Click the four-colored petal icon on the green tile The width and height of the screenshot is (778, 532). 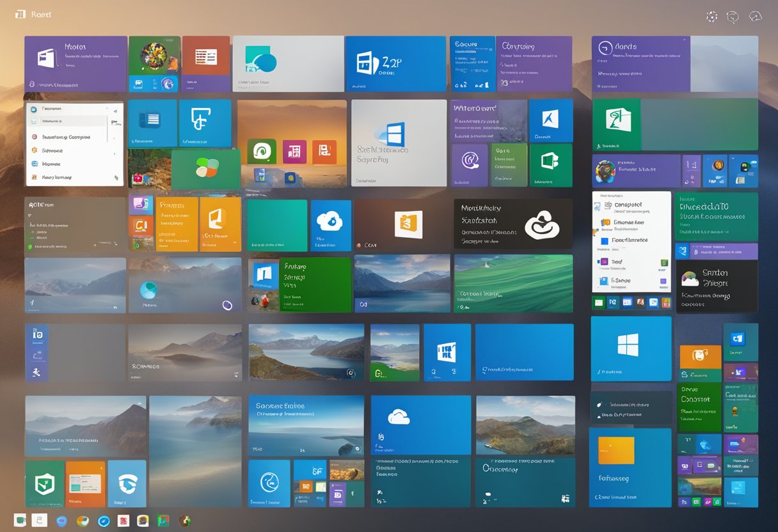tap(206, 167)
